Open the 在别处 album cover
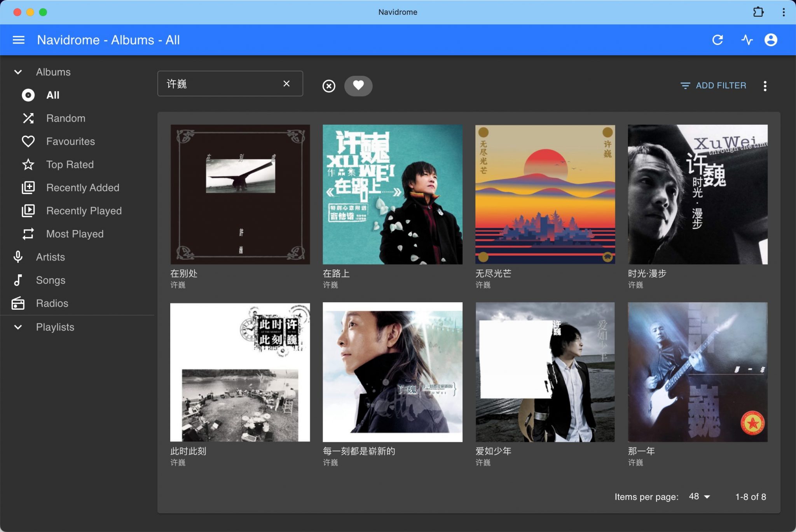This screenshot has height=532, width=796. click(x=240, y=194)
